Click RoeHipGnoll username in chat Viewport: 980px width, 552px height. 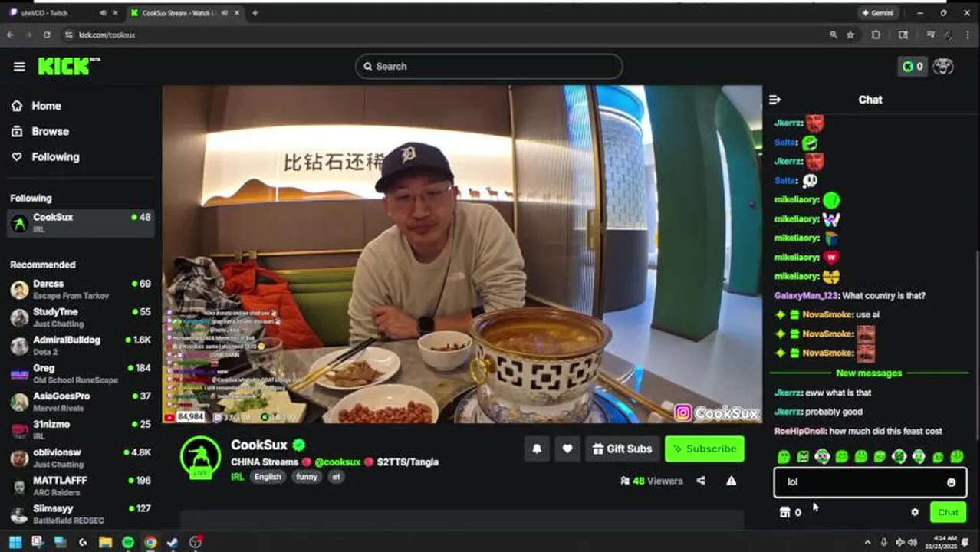coord(800,432)
